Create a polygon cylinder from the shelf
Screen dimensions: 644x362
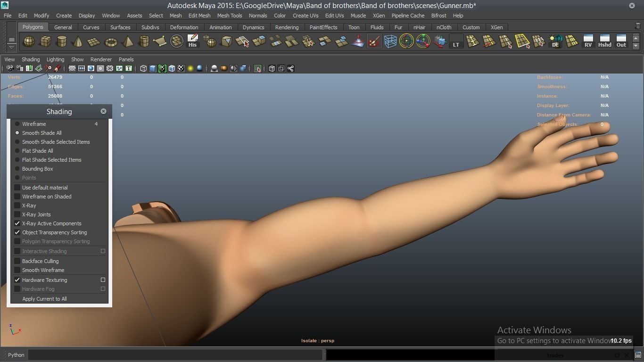click(x=61, y=41)
